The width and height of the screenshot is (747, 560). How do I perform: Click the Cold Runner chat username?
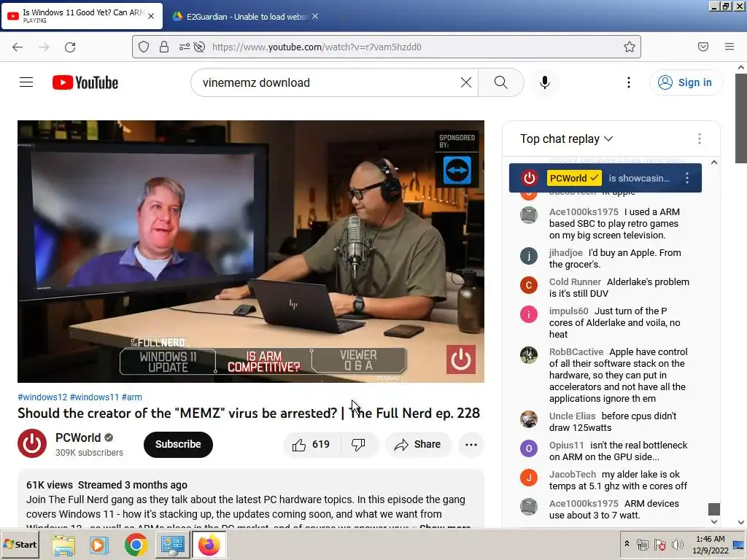coord(575,282)
